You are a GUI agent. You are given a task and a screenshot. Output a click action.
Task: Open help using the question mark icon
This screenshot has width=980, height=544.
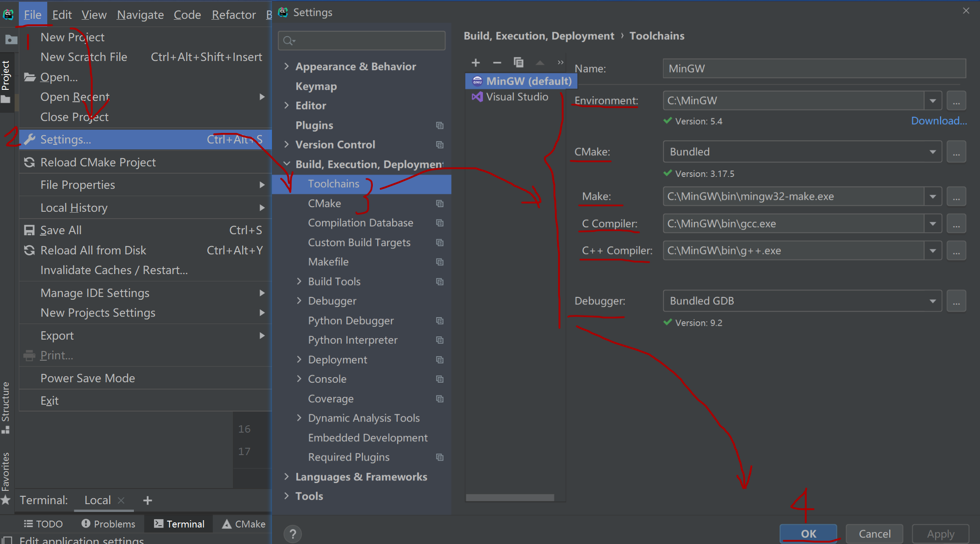pos(293,533)
